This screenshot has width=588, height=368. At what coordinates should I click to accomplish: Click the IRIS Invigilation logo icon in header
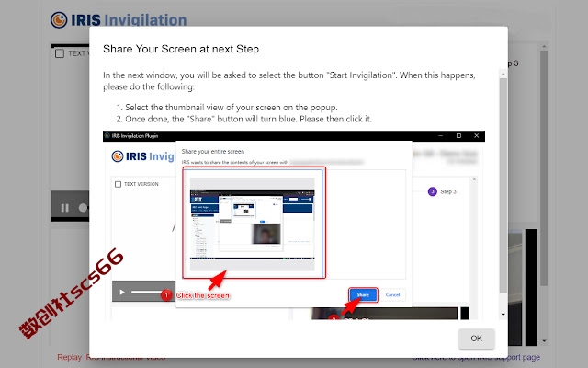click(59, 19)
